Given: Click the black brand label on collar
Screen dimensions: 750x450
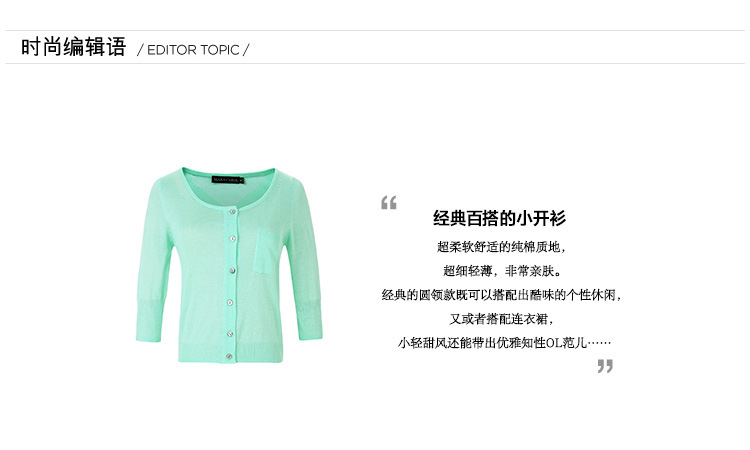Looking at the screenshot, I should click(228, 180).
